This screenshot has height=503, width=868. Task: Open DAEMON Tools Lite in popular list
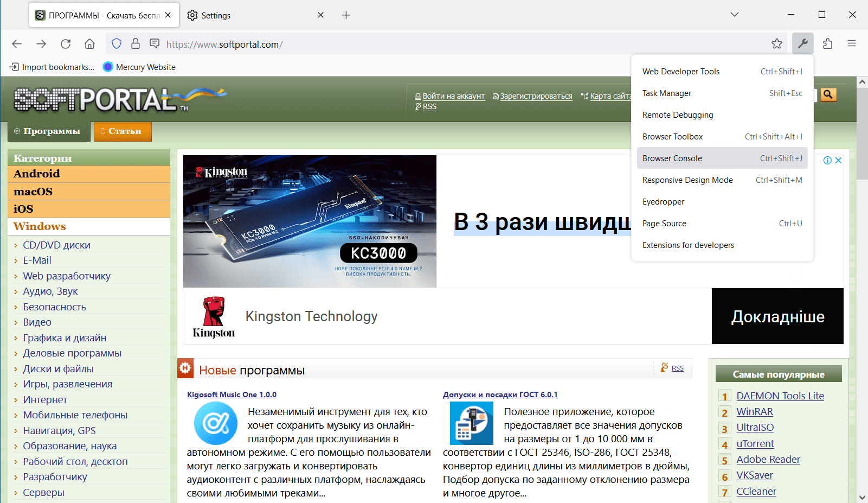[x=780, y=396]
